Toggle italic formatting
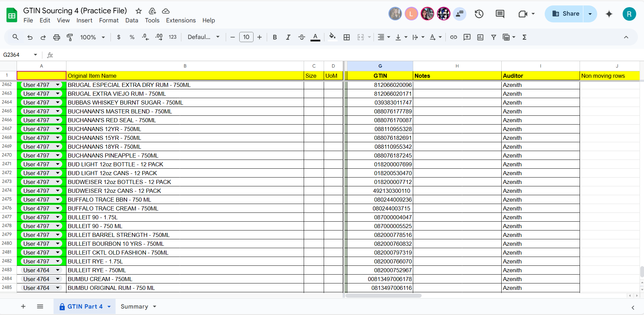This screenshot has width=644, height=315. [288, 37]
